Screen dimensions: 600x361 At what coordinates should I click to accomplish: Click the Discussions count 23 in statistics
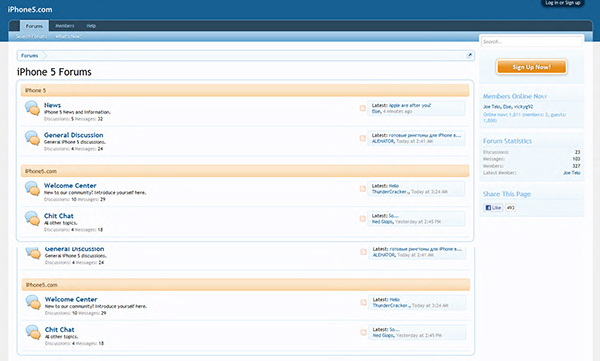578,152
